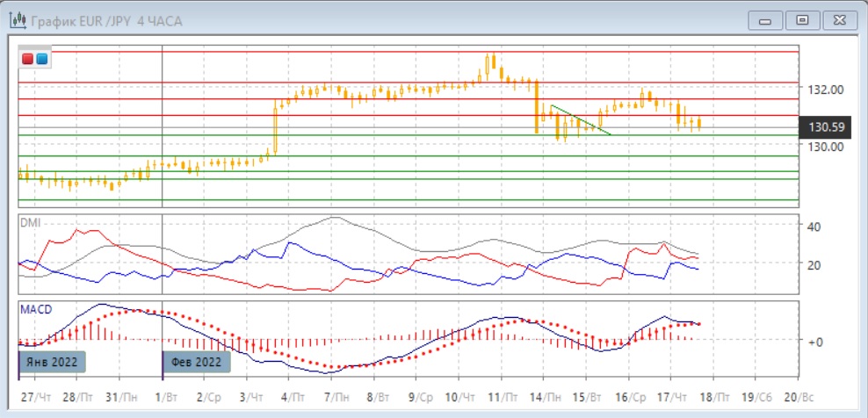Click the Янв 2022 month marker
The width and height of the screenshot is (868, 418).
[x=54, y=361]
